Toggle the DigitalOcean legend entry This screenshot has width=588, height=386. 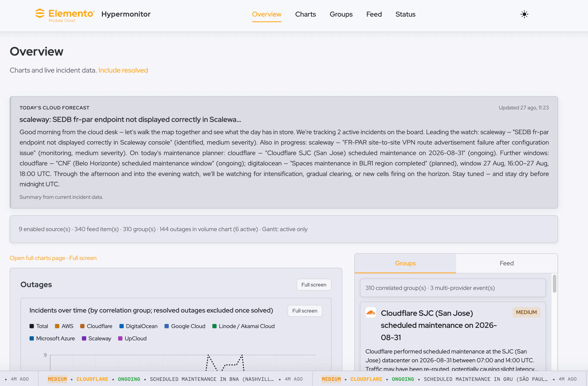pyautogui.click(x=138, y=326)
